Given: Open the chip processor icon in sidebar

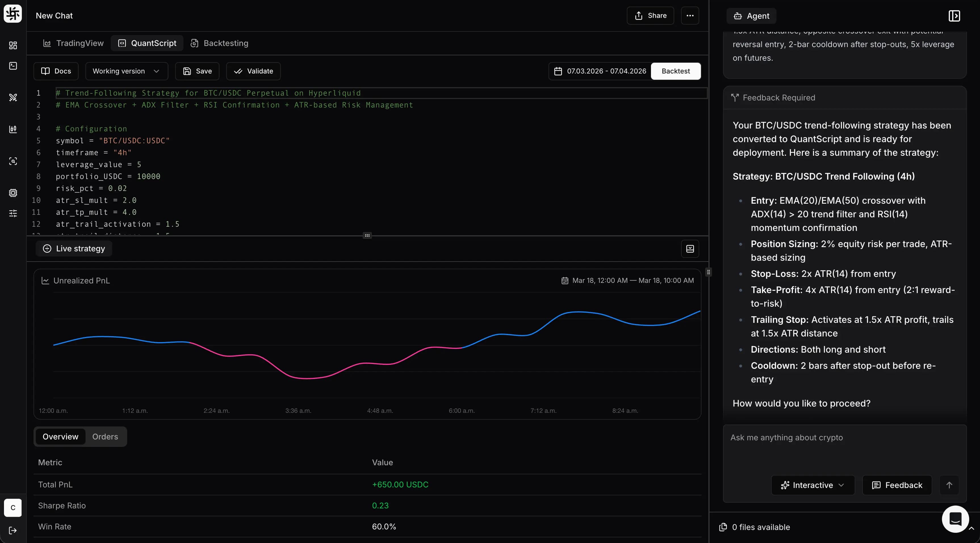Looking at the screenshot, I should (x=13, y=193).
